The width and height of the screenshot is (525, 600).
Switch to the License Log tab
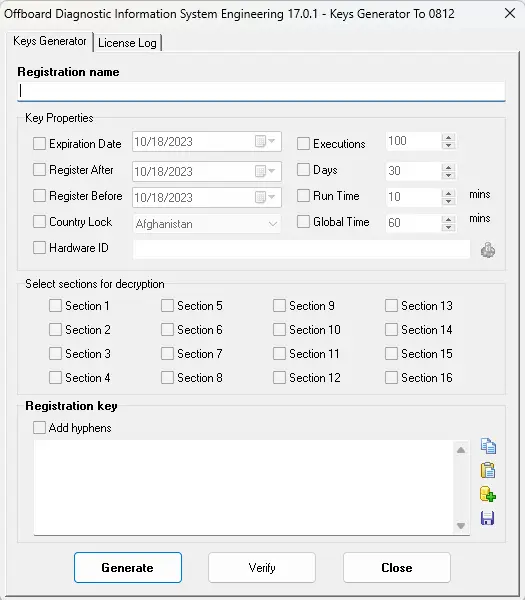point(127,43)
